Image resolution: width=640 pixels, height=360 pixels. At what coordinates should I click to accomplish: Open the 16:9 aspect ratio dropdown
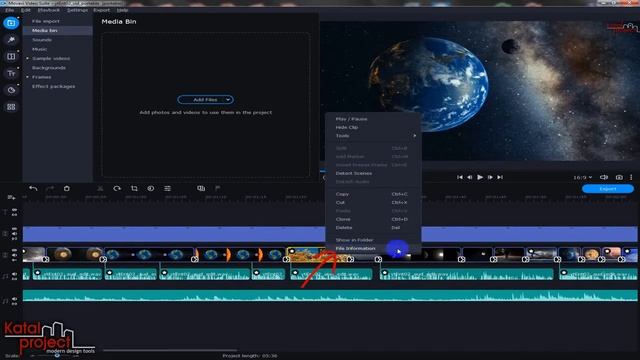point(582,177)
